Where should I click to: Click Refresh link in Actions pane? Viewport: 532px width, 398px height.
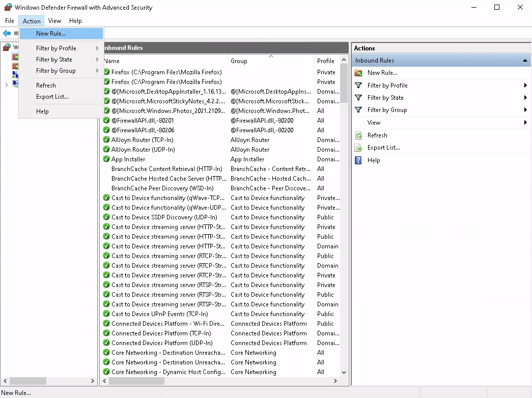(377, 135)
